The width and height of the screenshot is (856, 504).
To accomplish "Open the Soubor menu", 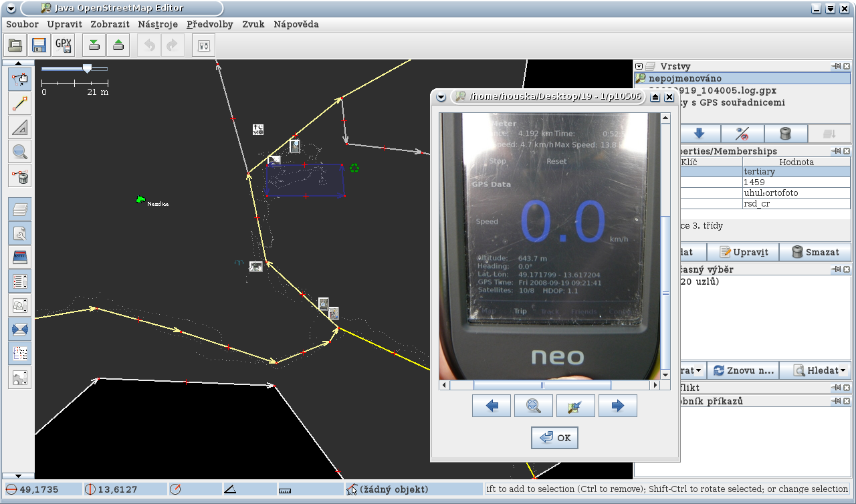I will pos(22,24).
